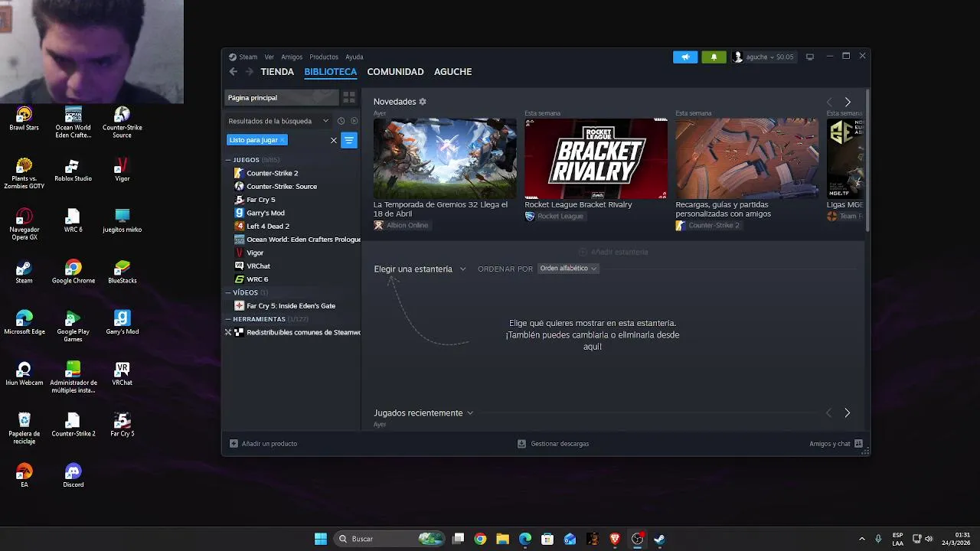Open the Amigos y chat icon

[858, 444]
